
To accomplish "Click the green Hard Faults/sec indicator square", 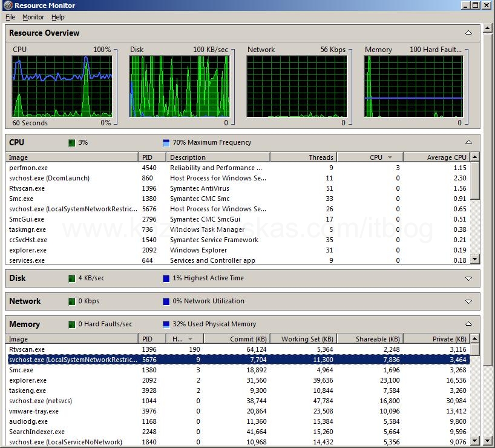I will pos(72,324).
